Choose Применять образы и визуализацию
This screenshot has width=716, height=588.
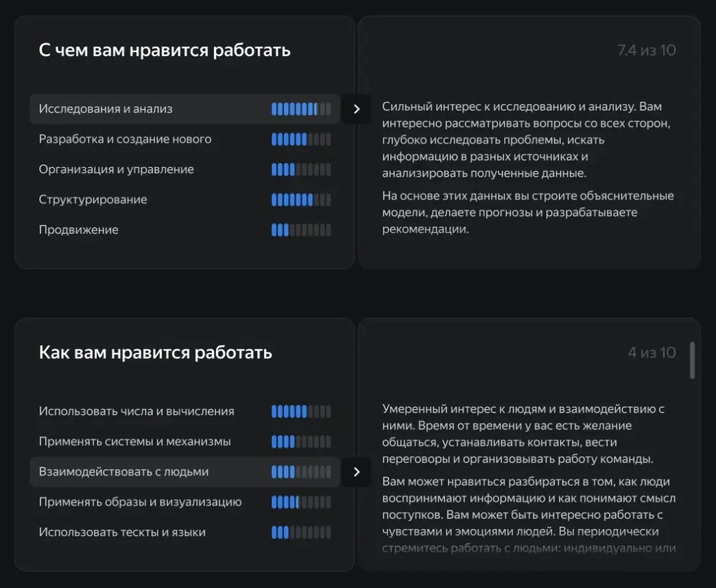pyautogui.click(x=140, y=502)
